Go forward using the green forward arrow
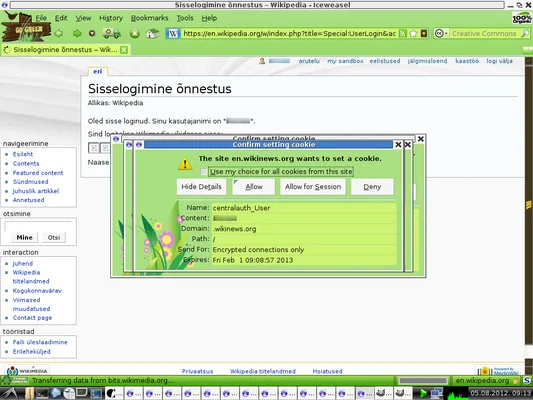 (x=77, y=33)
